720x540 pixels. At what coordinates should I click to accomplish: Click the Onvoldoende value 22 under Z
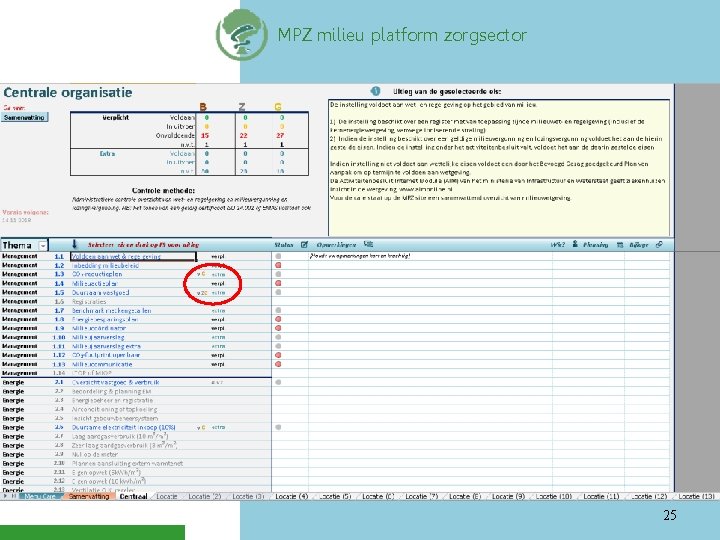click(x=243, y=135)
